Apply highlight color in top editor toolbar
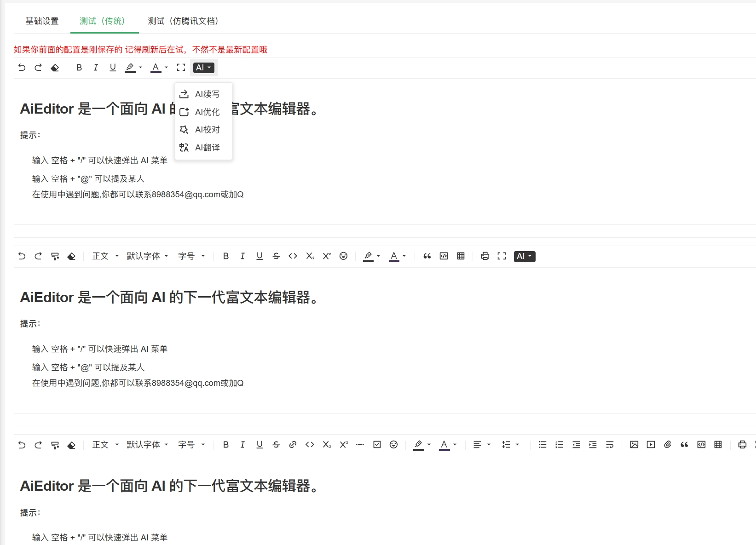Viewport: 756px width, 545px height. pyautogui.click(x=130, y=68)
